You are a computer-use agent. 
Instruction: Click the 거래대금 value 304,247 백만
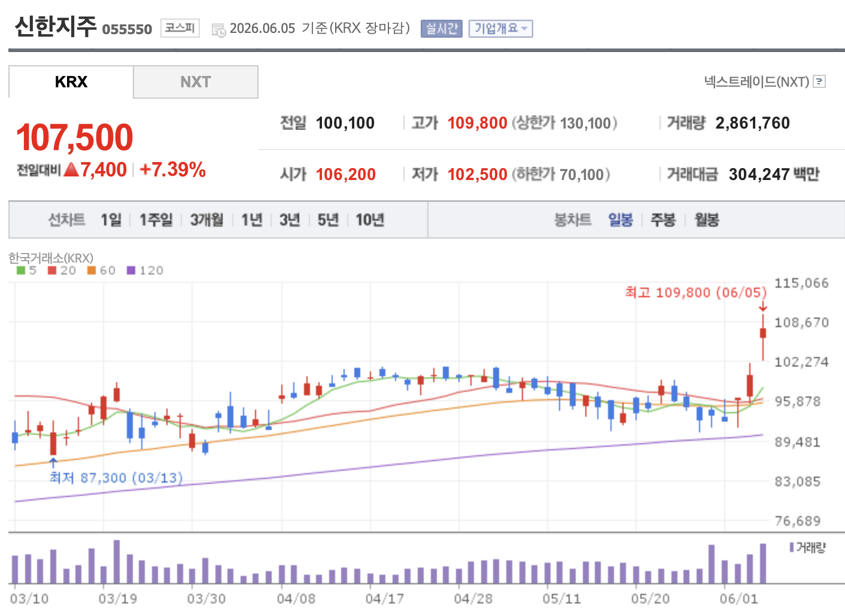(774, 175)
